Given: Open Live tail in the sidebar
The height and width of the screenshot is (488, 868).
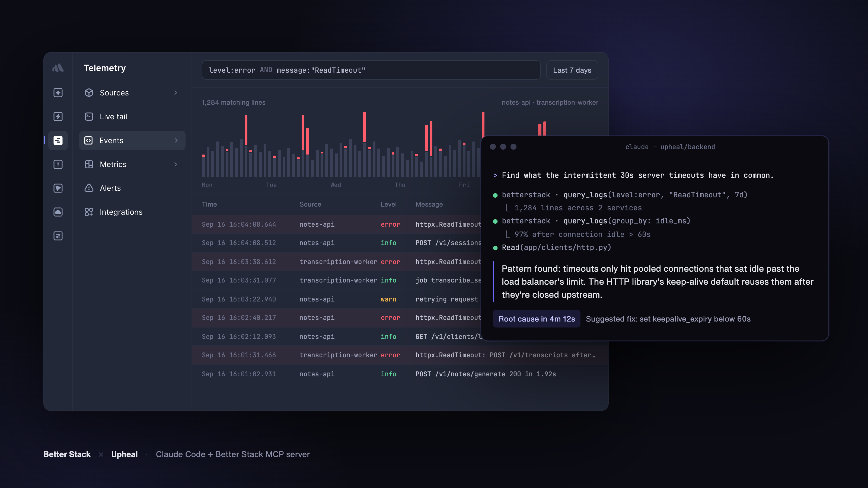Looking at the screenshot, I should [x=132, y=117].
